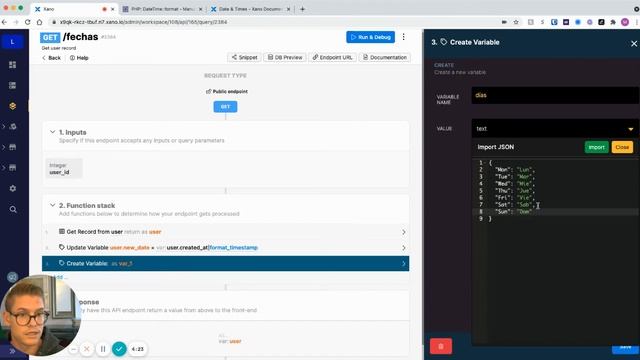The height and width of the screenshot is (360, 640).
Task: Click the Public endpoint label
Action: click(x=227, y=91)
